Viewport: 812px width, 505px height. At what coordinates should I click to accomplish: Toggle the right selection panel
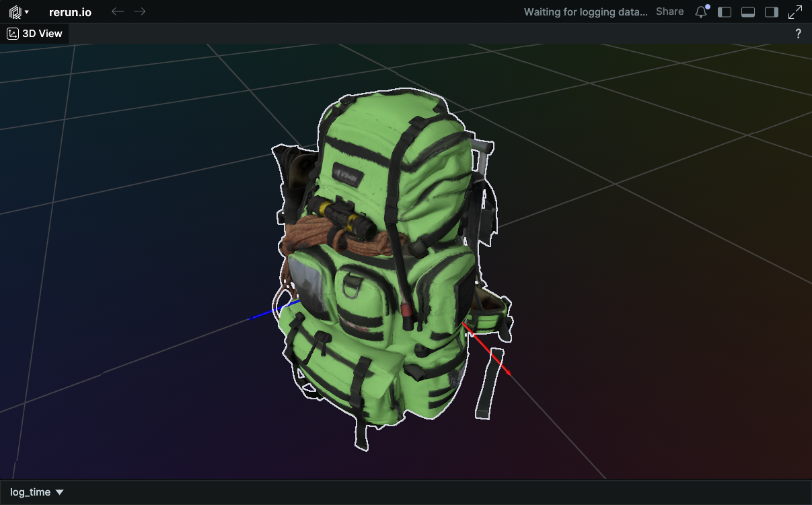[772, 12]
